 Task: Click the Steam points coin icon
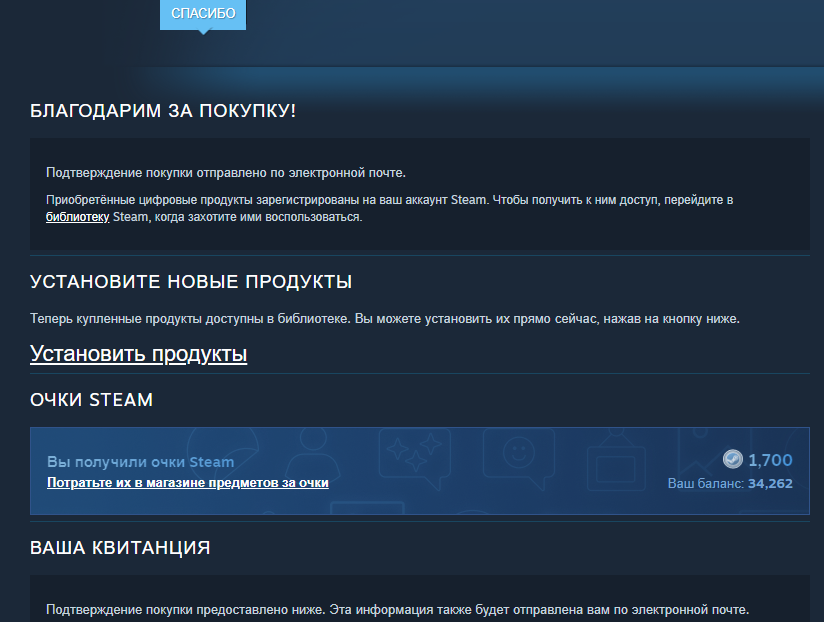click(x=733, y=459)
